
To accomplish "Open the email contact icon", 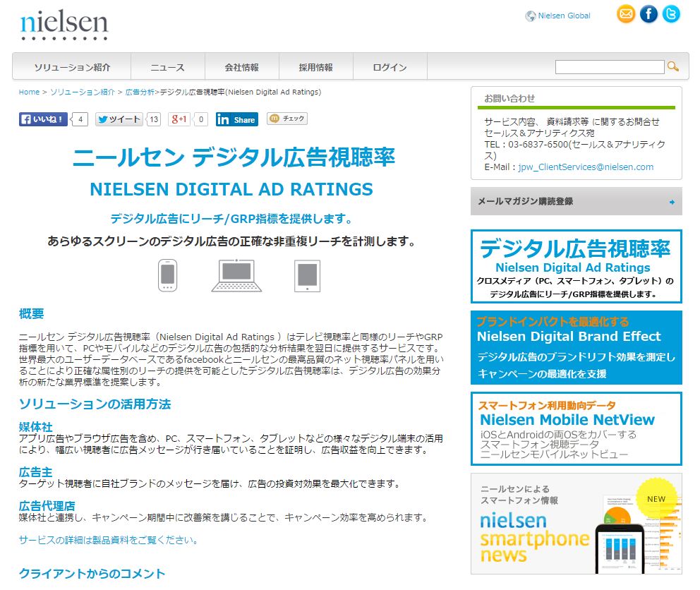I will tap(626, 14).
